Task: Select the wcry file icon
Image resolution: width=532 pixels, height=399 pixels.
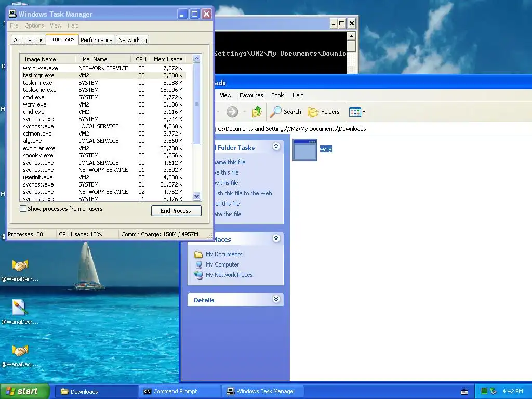Action: pyautogui.click(x=304, y=150)
